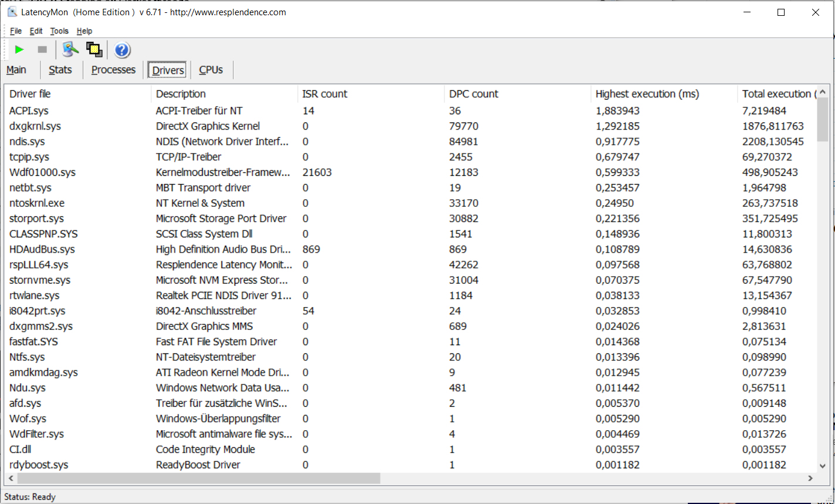The image size is (835, 504).
Task: Click highest execution value 1,883943
Action: click(617, 111)
